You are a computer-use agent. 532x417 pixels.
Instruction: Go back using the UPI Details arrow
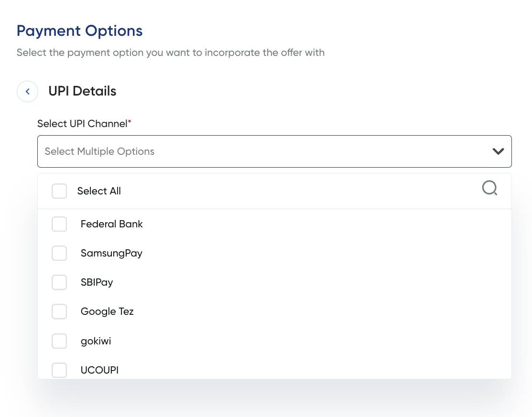point(27,91)
